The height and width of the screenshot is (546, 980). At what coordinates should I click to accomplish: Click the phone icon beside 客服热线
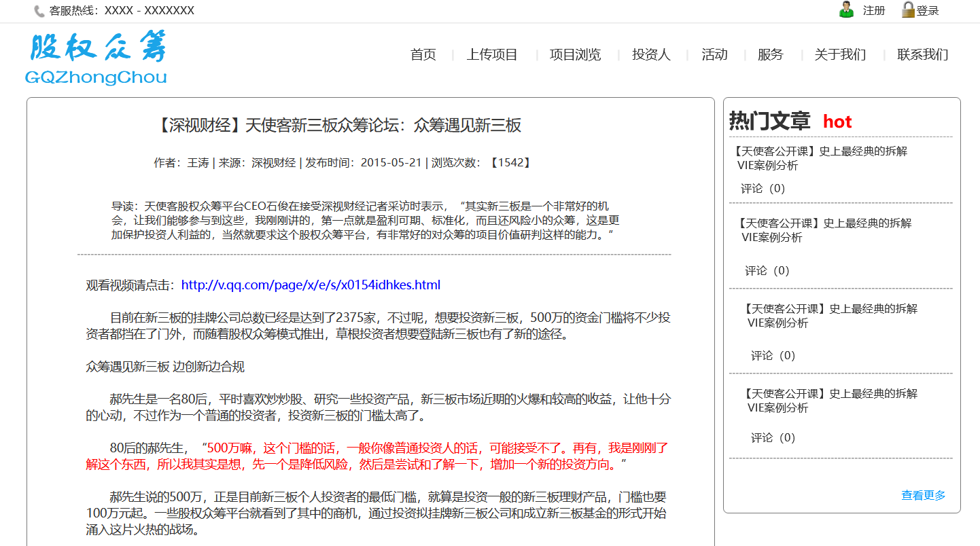[x=39, y=11]
